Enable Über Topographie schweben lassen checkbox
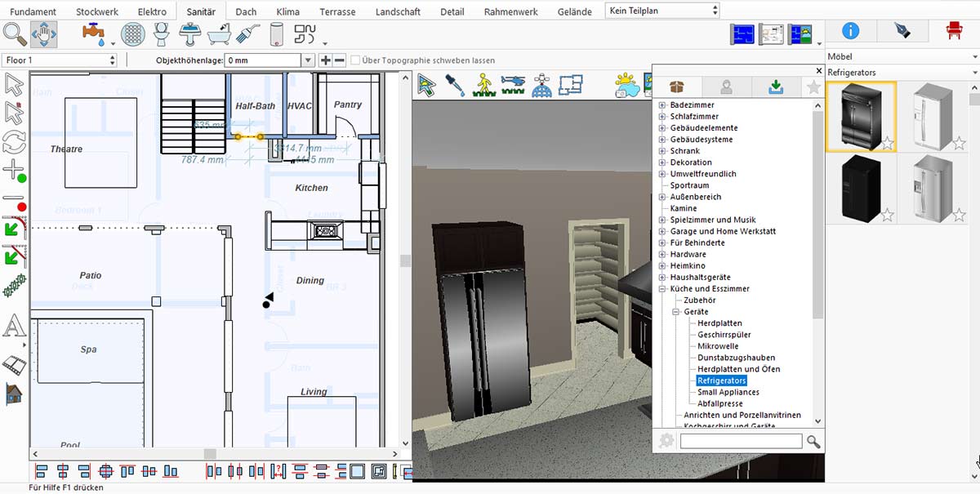 355,60
